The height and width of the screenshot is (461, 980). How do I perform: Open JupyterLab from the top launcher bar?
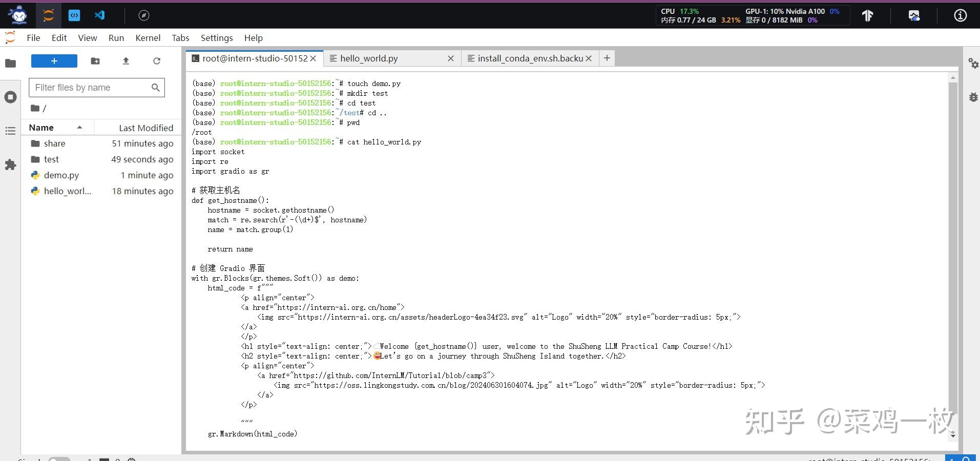(48, 15)
